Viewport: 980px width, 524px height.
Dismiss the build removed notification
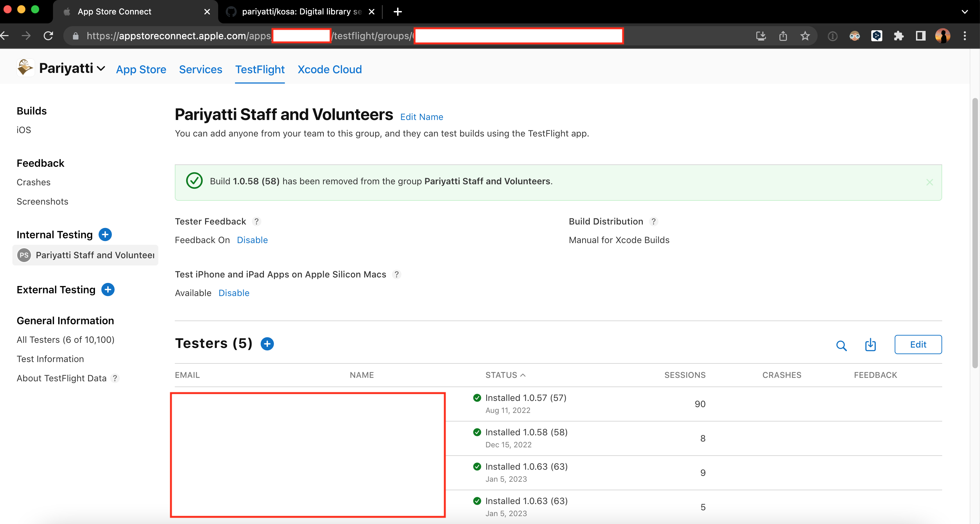tap(929, 183)
